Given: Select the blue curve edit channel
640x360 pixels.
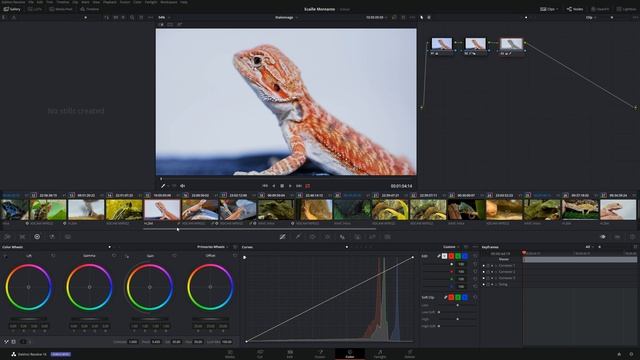Looking at the screenshot, I should click(465, 256).
